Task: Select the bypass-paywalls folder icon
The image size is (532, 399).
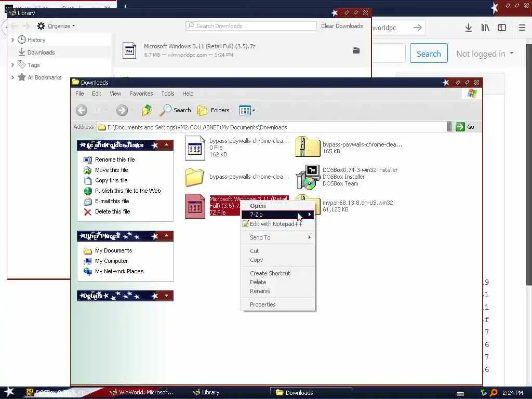Action: click(194, 177)
